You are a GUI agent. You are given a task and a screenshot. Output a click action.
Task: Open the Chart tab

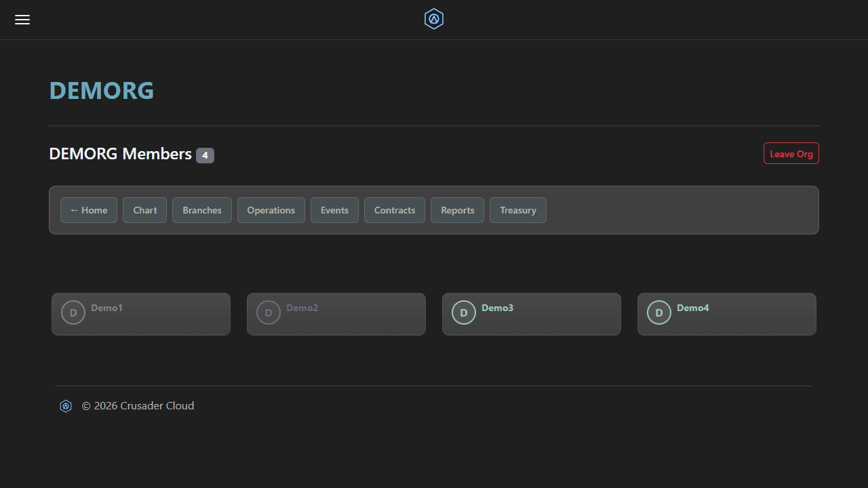tap(144, 210)
